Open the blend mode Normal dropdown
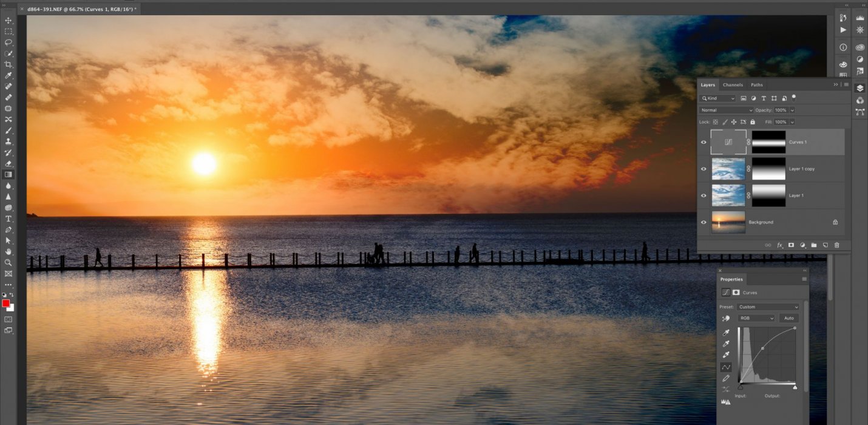Screen dimensions: 868x425 (x=726, y=110)
